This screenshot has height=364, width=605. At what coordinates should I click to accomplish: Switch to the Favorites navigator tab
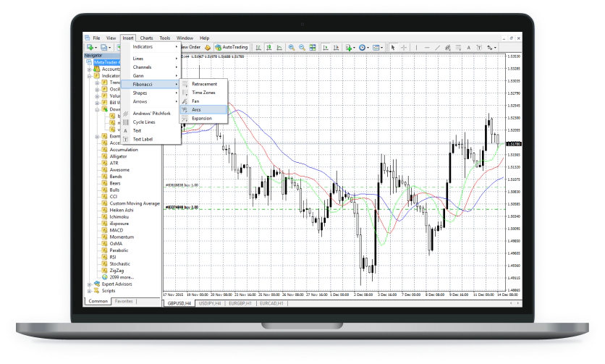(x=124, y=300)
